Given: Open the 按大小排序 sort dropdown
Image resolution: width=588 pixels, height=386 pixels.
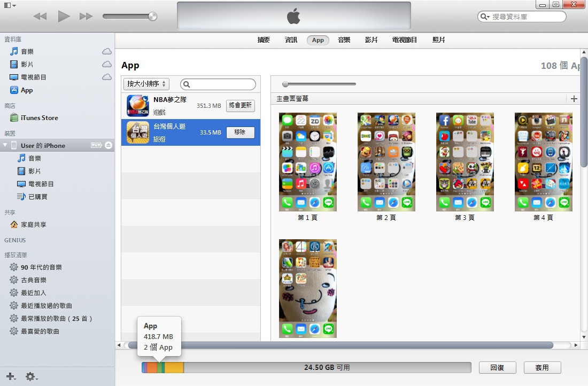Looking at the screenshot, I should pyautogui.click(x=146, y=84).
